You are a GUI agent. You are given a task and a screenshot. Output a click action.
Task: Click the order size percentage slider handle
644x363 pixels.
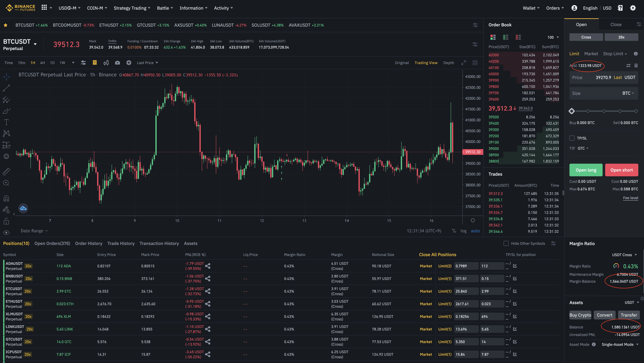572,111
